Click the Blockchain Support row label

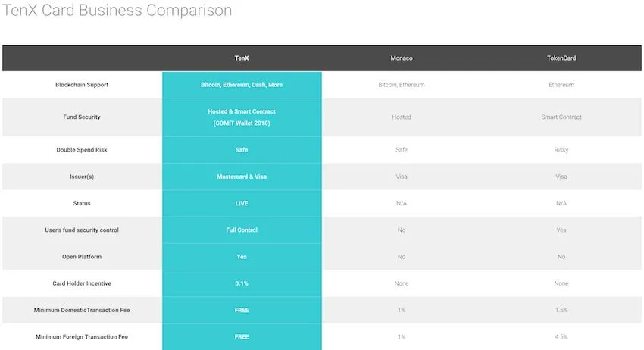pyautogui.click(x=82, y=85)
